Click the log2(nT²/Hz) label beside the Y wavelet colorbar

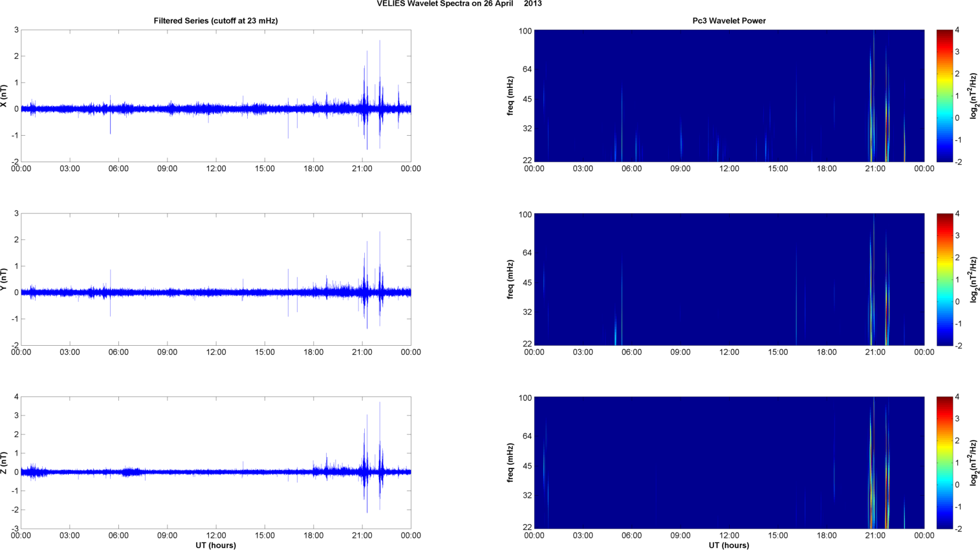974,279
